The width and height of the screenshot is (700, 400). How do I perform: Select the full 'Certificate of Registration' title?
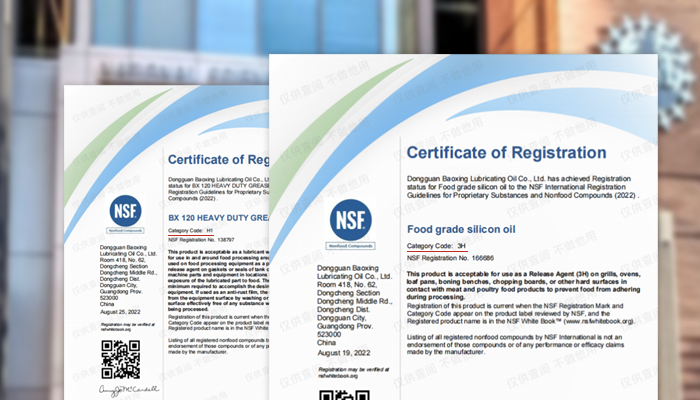506,153
